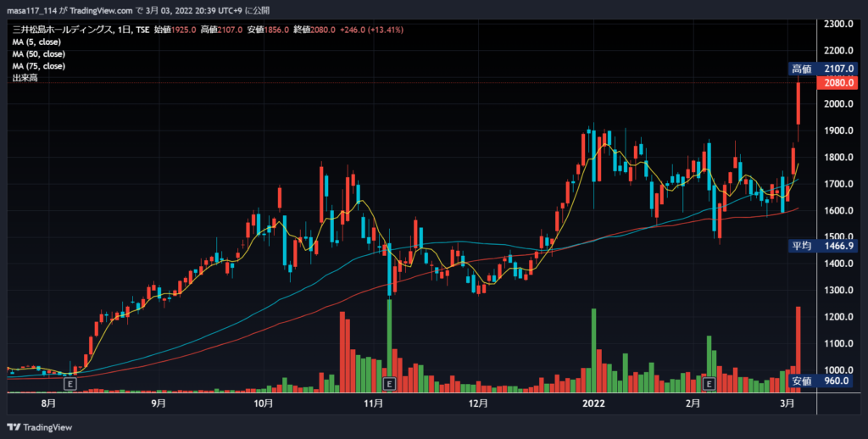Click the 2022 time axis label
This screenshot has height=439, width=868.
593,403
